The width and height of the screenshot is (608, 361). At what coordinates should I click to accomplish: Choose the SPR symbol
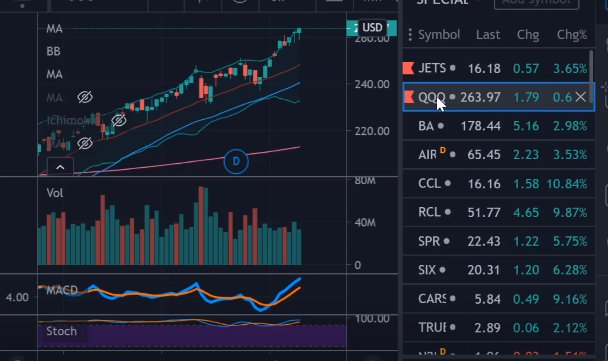pyautogui.click(x=429, y=241)
